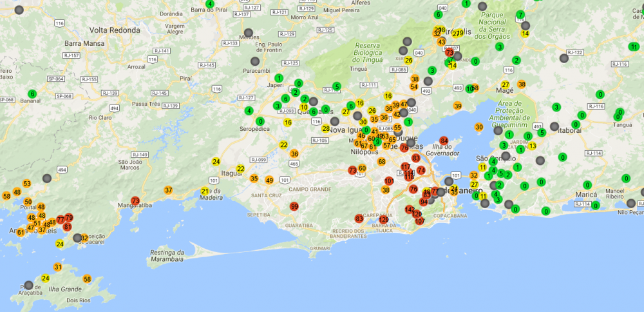
Task: Click the red 107 marker near Copacabana
Action: click(x=420, y=221)
